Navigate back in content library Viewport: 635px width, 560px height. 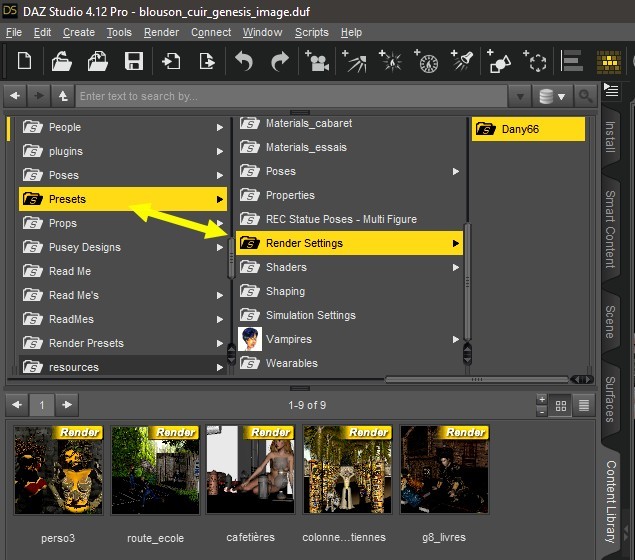[x=15, y=96]
